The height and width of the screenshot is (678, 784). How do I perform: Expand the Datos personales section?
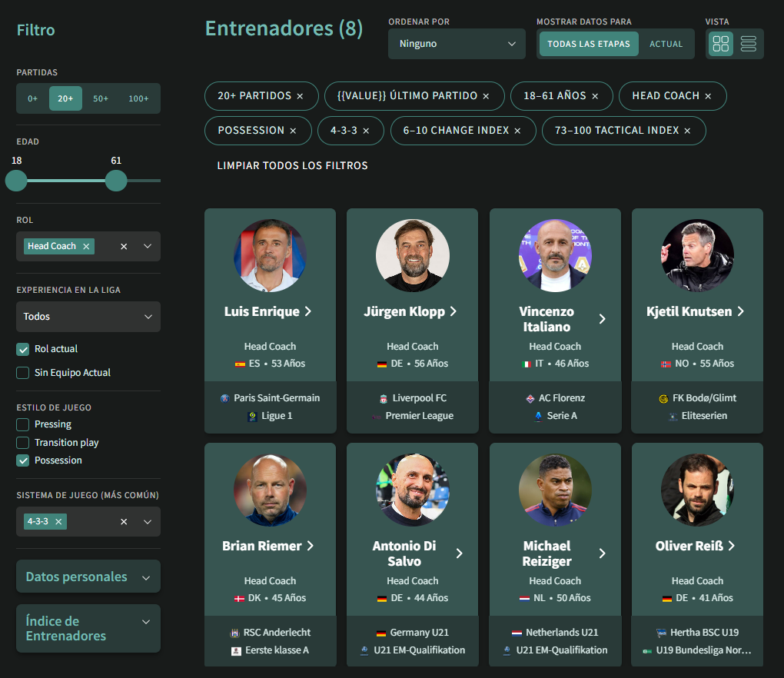click(88, 577)
